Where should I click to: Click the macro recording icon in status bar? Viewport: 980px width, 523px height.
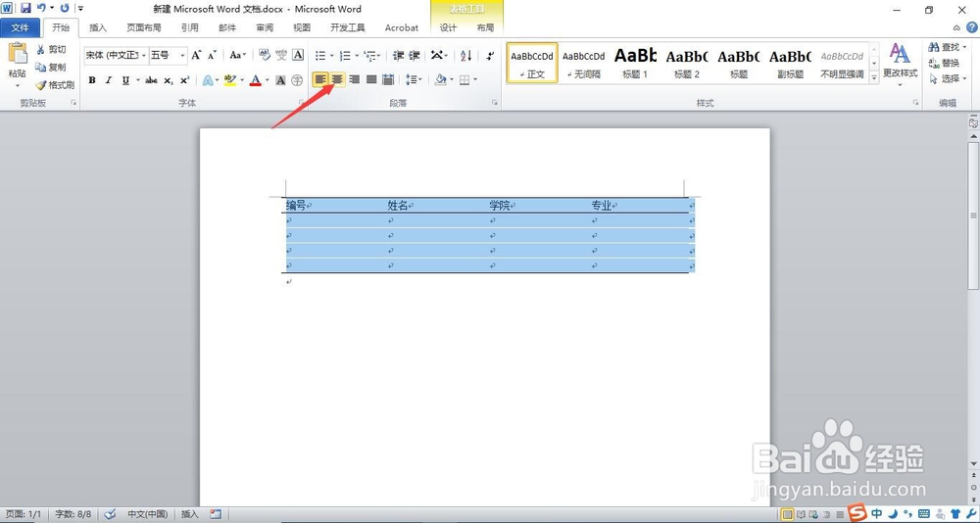[x=216, y=514]
